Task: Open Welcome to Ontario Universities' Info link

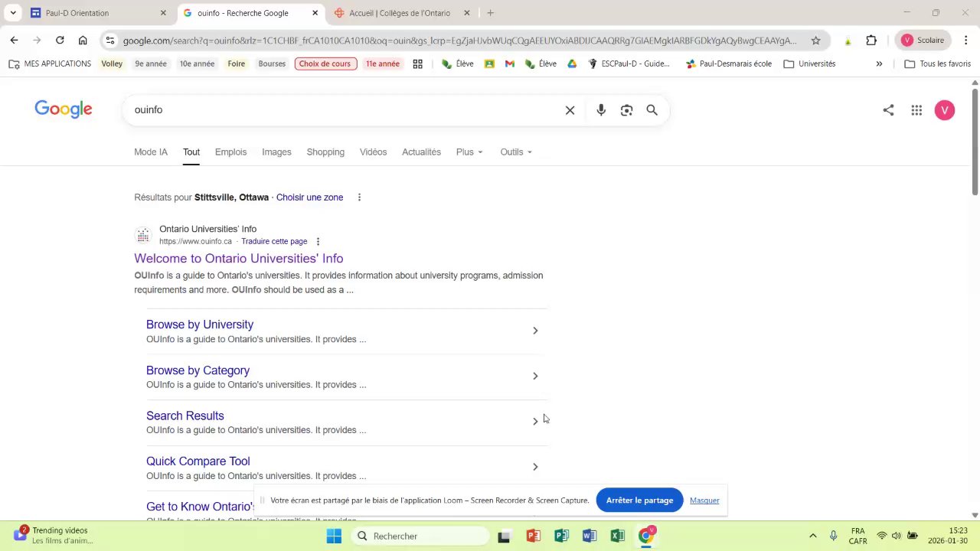Action: click(238, 259)
